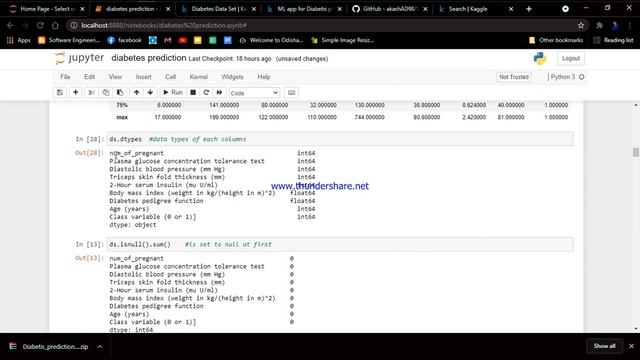
Task: Rename the notebook title diabetes prediction
Action: [x=149, y=58]
